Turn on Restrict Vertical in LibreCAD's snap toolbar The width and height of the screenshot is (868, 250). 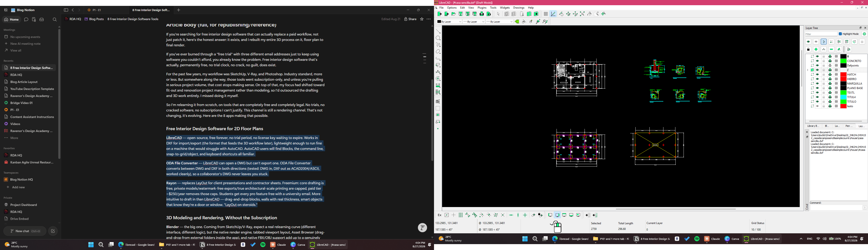click(x=518, y=215)
